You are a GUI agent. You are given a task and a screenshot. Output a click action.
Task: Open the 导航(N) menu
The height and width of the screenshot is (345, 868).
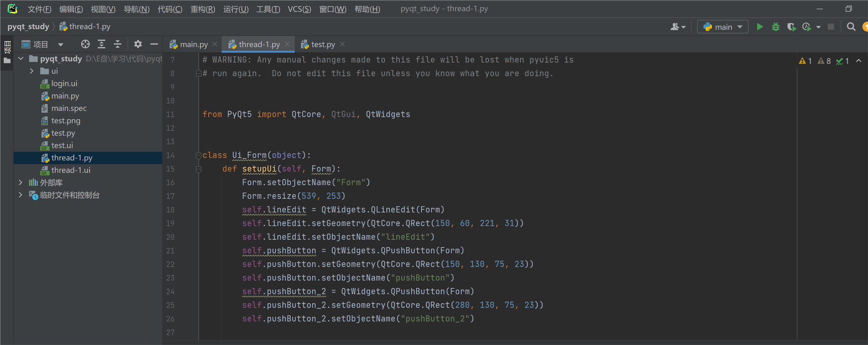[137, 9]
